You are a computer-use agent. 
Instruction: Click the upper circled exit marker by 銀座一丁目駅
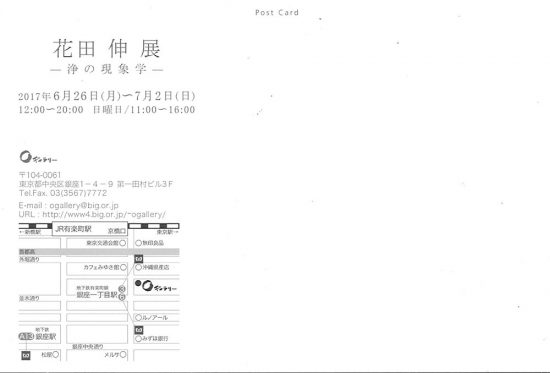click(x=122, y=289)
